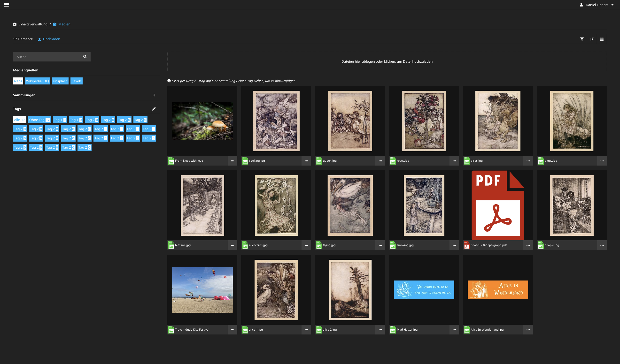This screenshot has height=364, width=620.
Task: Filter by Ohne Tag
Action: (x=39, y=120)
